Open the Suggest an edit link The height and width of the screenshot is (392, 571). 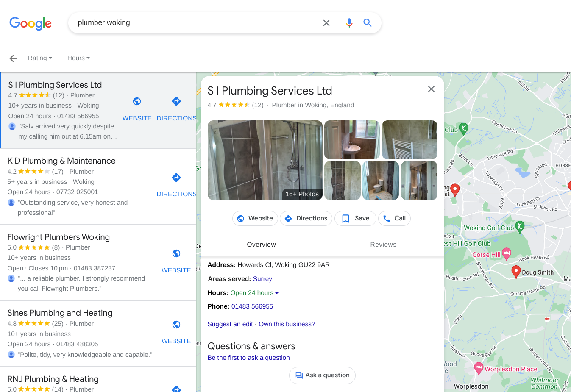pyautogui.click(x=230, y=324)
